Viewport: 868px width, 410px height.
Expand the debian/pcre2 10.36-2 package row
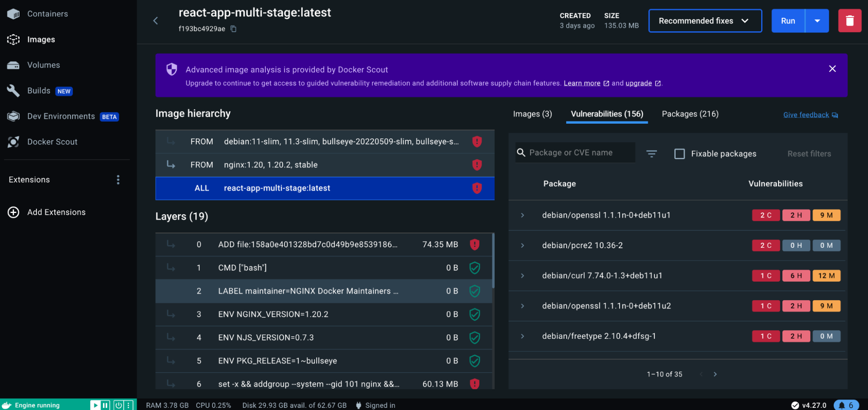pyautogui.click(x=522, y=246)
